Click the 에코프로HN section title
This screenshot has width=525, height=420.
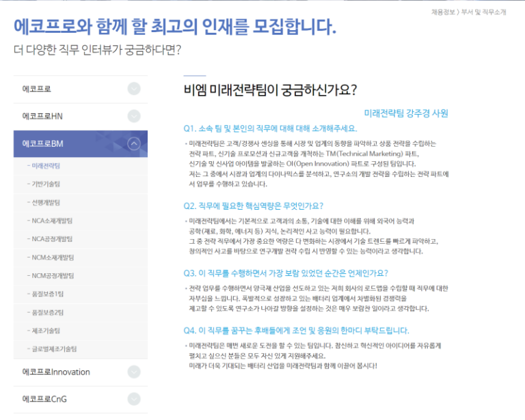(x=42, y=116)
